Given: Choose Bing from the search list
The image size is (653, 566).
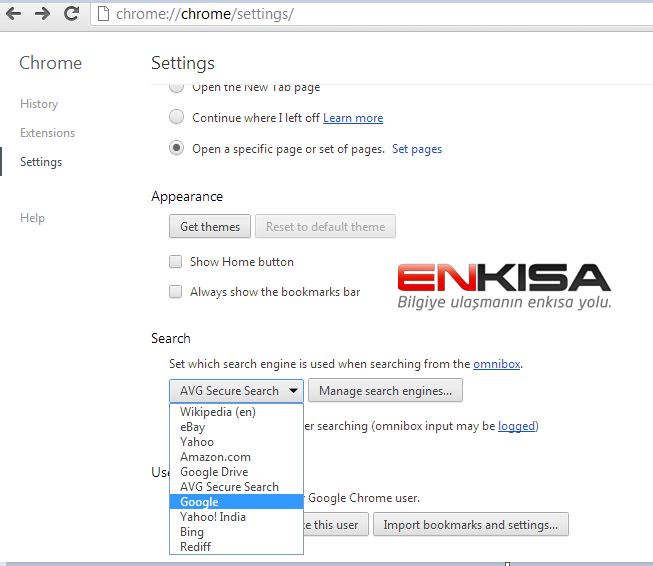Looking at the screenshot, I should tap(236, 532).
